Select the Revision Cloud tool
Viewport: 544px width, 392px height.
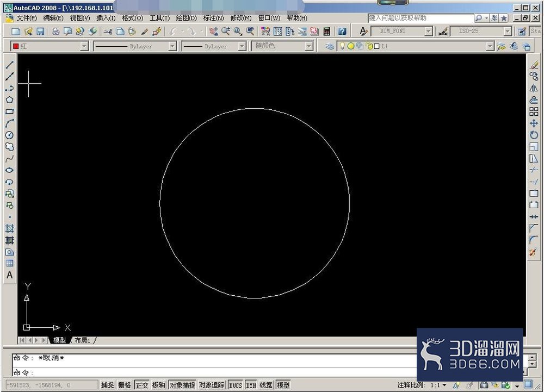[9, 147]
